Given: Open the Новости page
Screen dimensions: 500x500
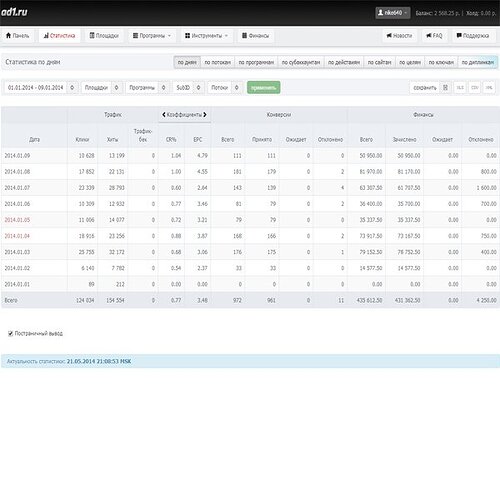Looking at the screenshot, I should [399, 35].
